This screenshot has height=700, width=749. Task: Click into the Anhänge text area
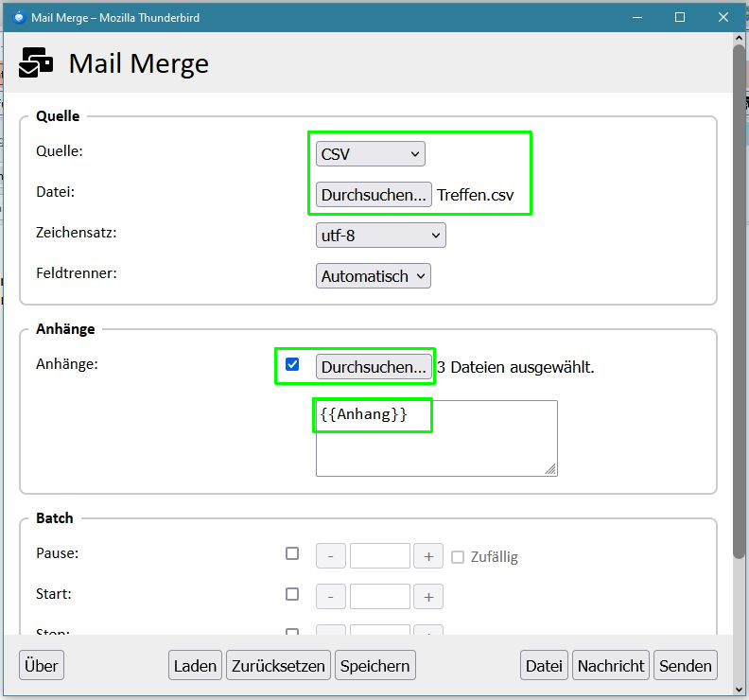pos(436,449)
